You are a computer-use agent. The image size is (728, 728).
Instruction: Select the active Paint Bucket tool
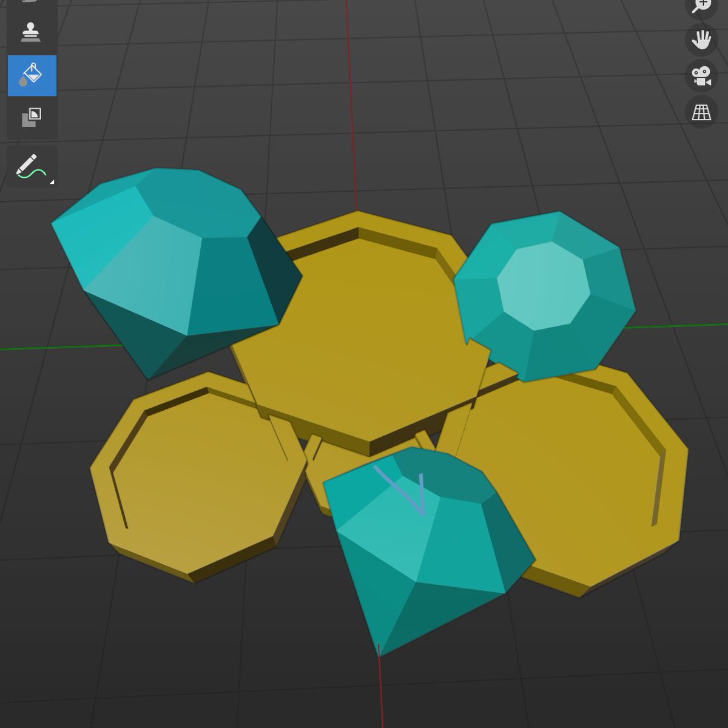pyautogui.click(x=32, y=76)
